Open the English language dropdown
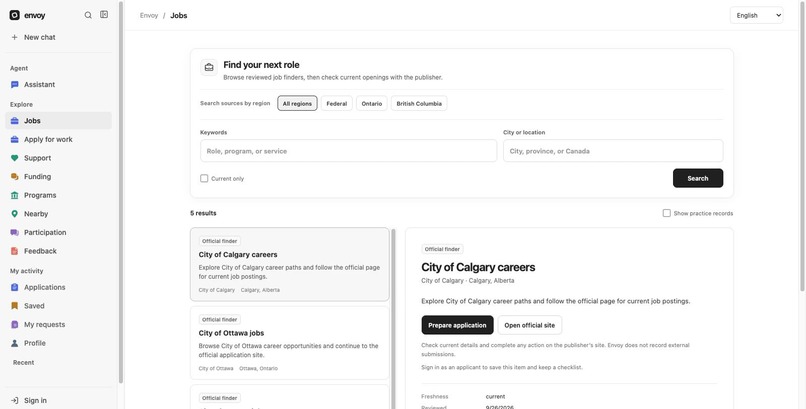806x409 pixels. click(x=756, y=15)
